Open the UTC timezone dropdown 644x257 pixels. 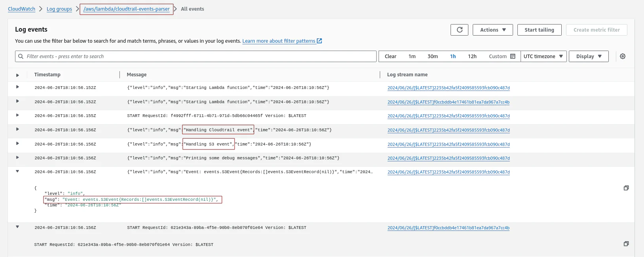point(544,57)
